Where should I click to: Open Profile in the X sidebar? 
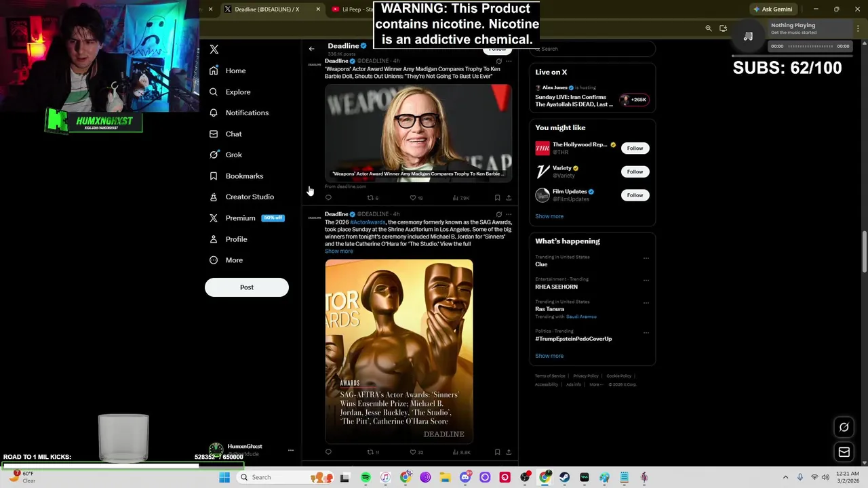[x=229, y=239]
